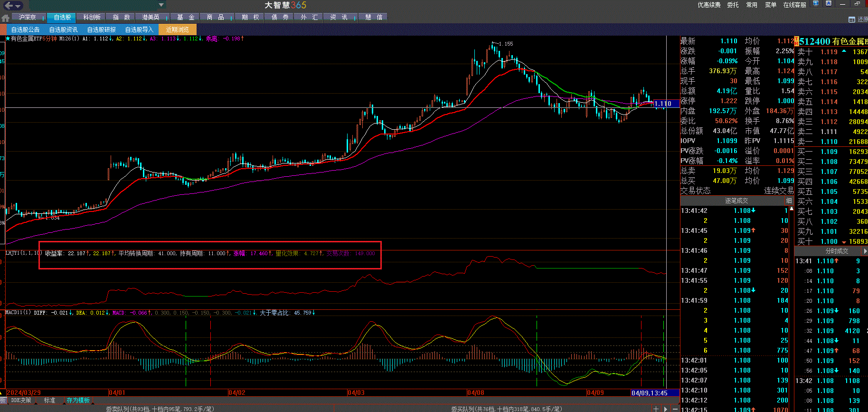Click the TR badge beside stock code 512400
This screenshot has height=412, width=868.
pos(796,42)
